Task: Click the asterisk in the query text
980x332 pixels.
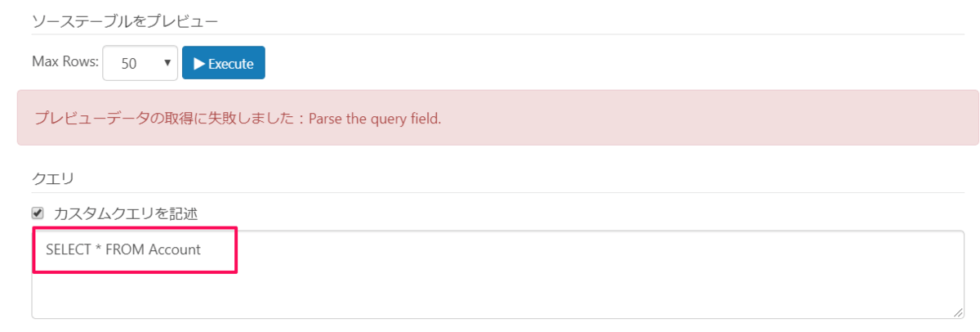Action: click(x=98, y=249)
